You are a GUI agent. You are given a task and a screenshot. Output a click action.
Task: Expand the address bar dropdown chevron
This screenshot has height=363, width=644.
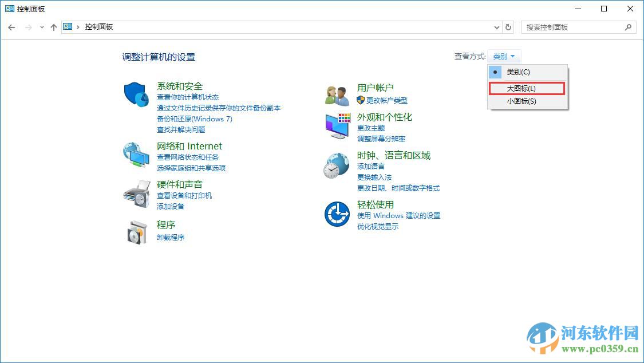point(497,27)
